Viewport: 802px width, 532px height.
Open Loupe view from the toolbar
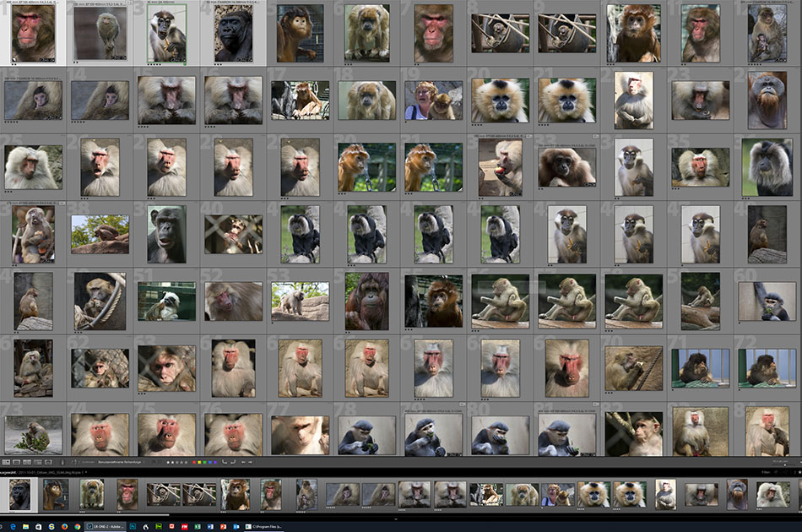pyautogui.click(x=16, y=462)
